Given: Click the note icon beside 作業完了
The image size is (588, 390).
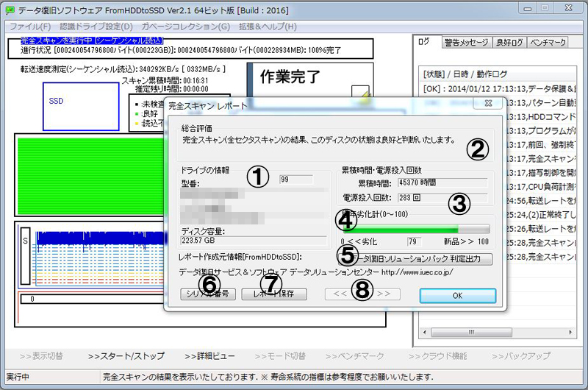Looking at the screenshot, I should click(x=360, y=93).
